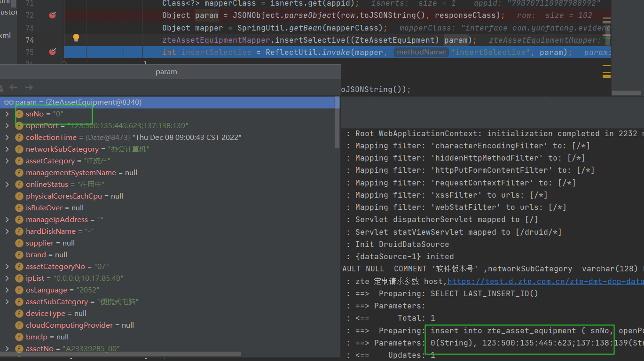The image size is (644, 361).
Task: Click the field icon next to assetCategory
Action: (19, 161)
